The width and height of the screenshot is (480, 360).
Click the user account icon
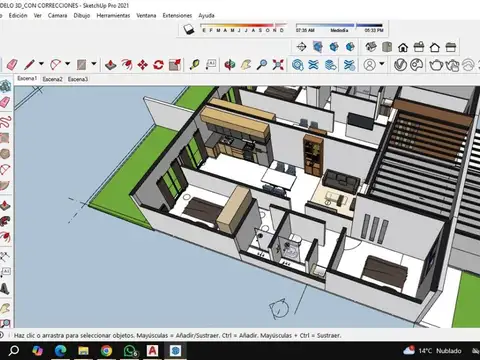(369, 65)
